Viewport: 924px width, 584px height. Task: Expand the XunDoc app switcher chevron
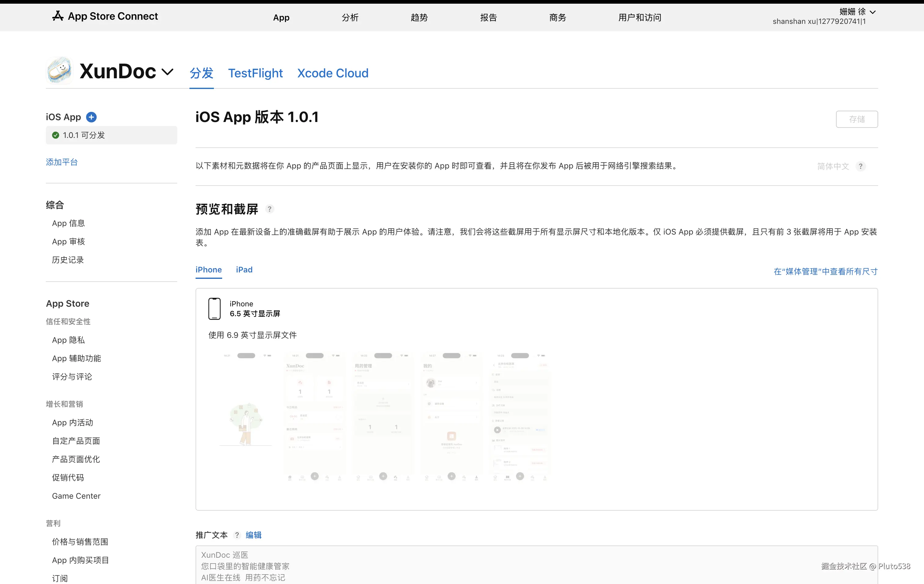tap(168, 72)
